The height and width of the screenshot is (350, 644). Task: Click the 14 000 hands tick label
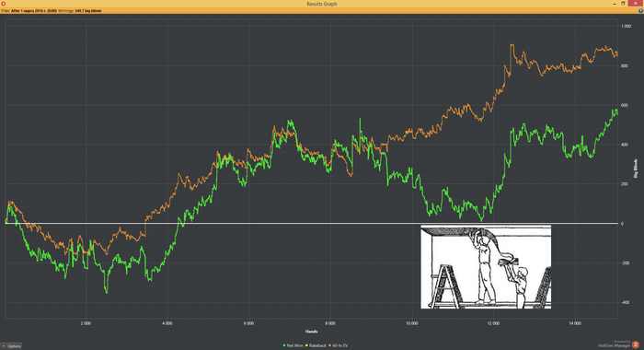coord(575,323)
